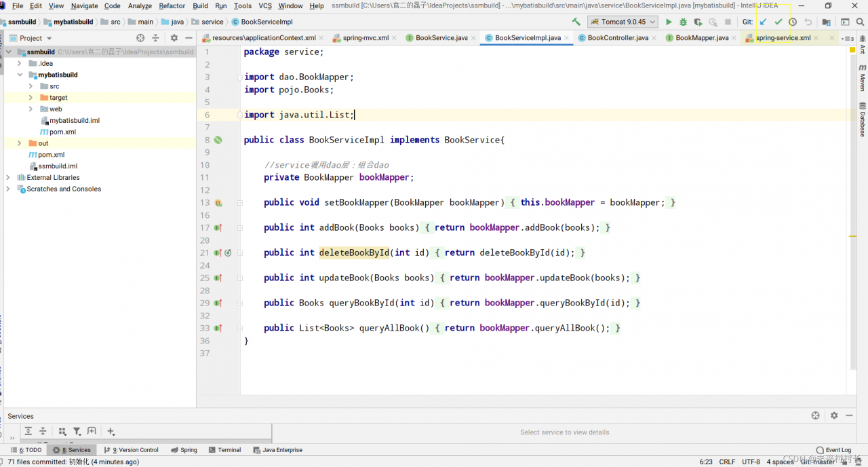This screenshot has height=467, width=868.
Task: Start debugging with the green bug icon
Action: (683, 22)
